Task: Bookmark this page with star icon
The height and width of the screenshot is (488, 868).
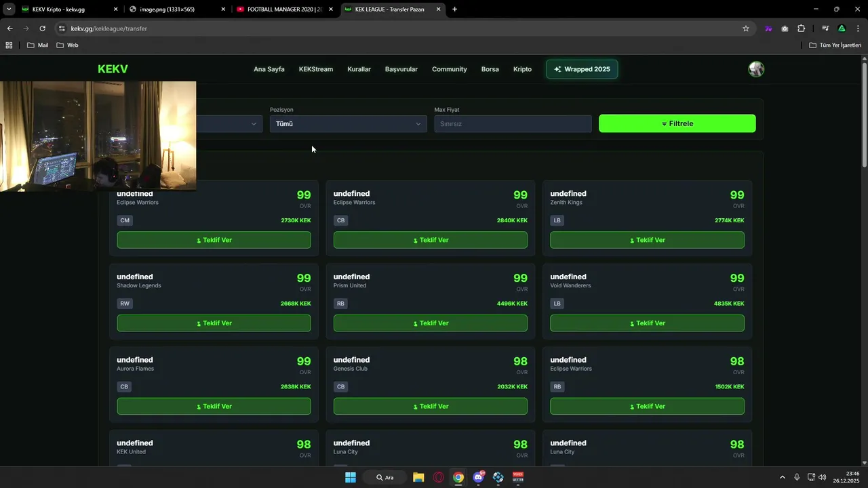Action: click(x=746, y=28)
